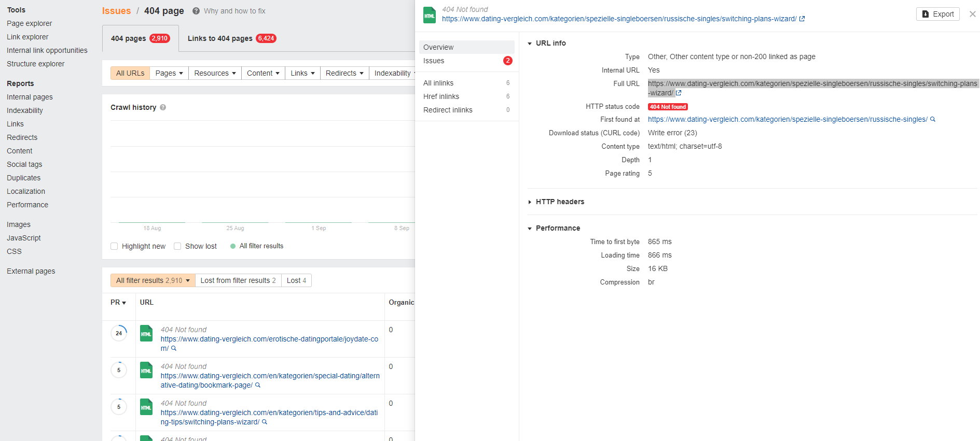This screenshot has height=441, width=980.
Task: Enable the Show lost checkbox
Action: (177, 246)
